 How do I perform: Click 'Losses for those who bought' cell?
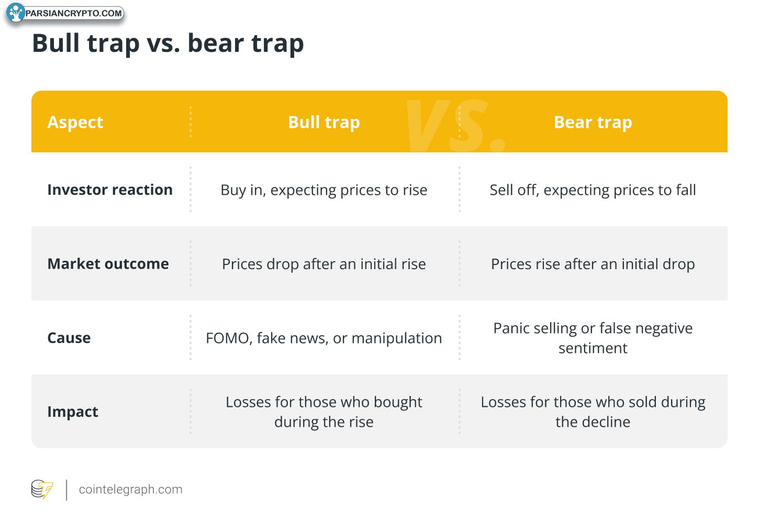(x=324, y=412)
